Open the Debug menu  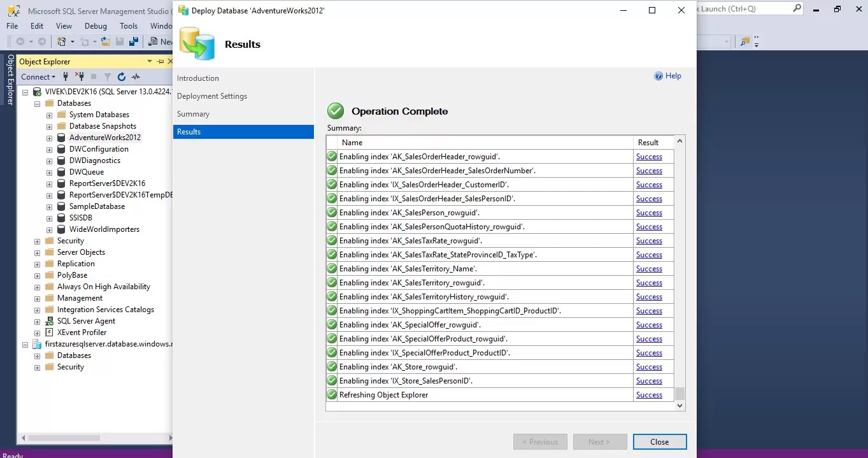point(96,26)
